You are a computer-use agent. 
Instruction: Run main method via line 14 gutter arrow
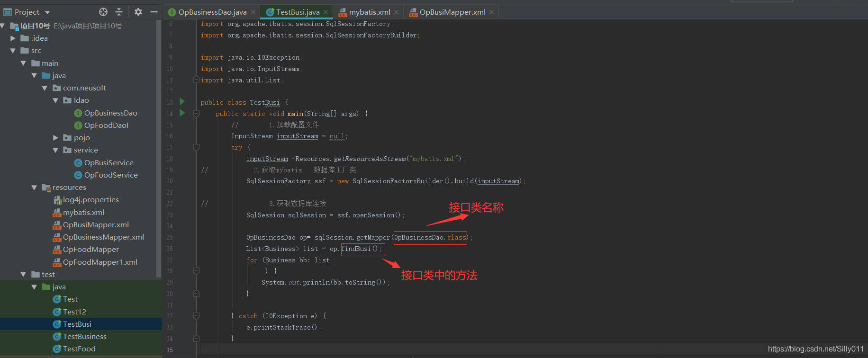click(x=182, y=113)
